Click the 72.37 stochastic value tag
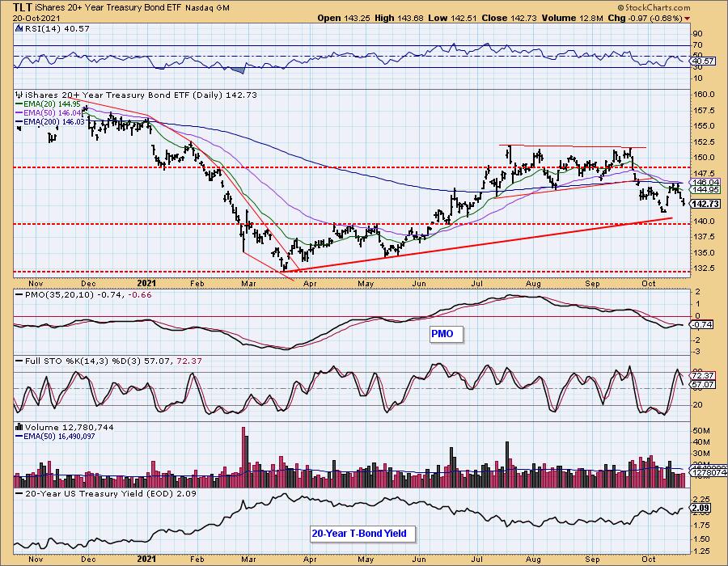This screenshot has height=566, width=728. [702, 375]
